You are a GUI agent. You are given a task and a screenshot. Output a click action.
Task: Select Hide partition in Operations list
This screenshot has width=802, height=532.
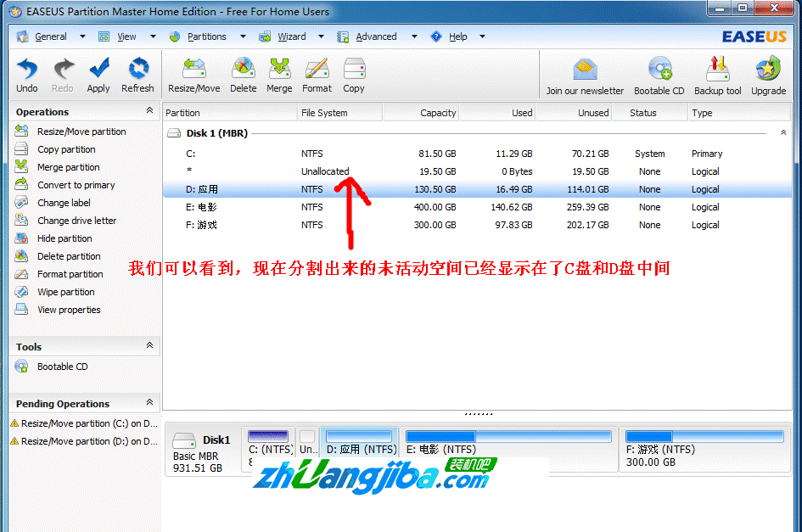pyautogui.click(x=65, y=238)
